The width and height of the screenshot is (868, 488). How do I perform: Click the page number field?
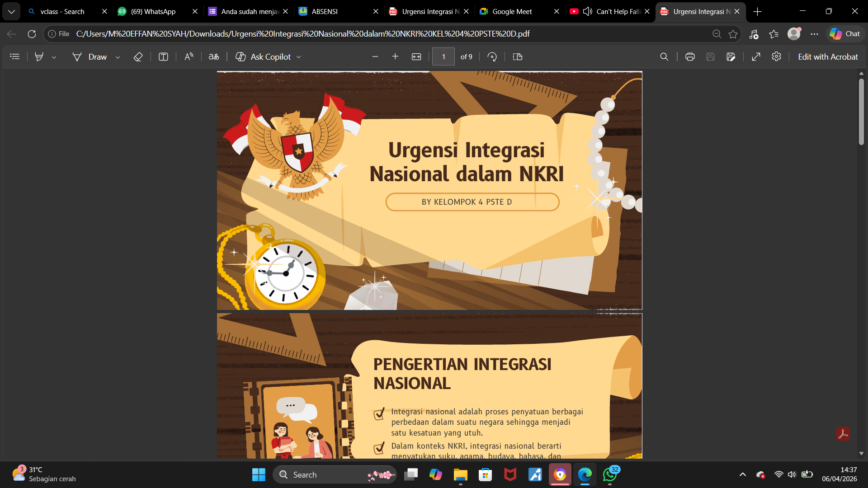443,56
